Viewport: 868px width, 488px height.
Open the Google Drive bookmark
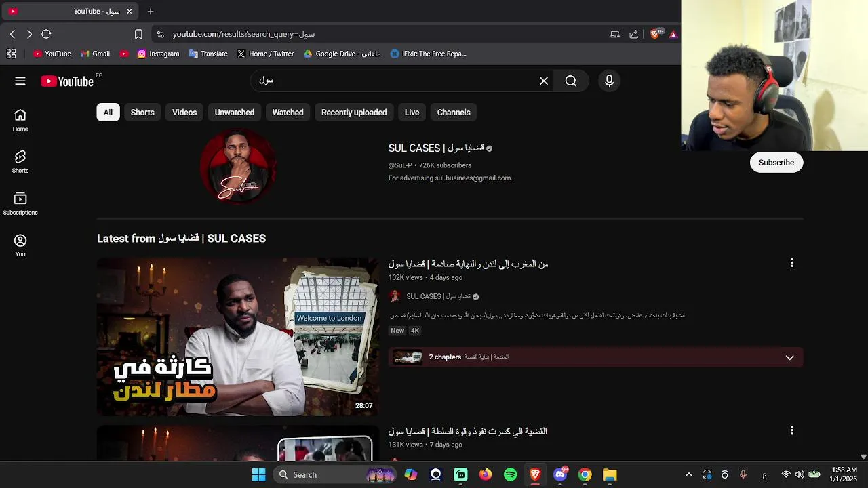342,54
